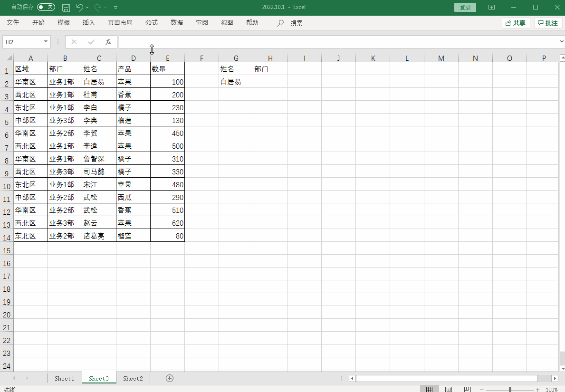Open the 公式 ribbon tab
The image size is (565, 392).
click(x=151, y=23)
